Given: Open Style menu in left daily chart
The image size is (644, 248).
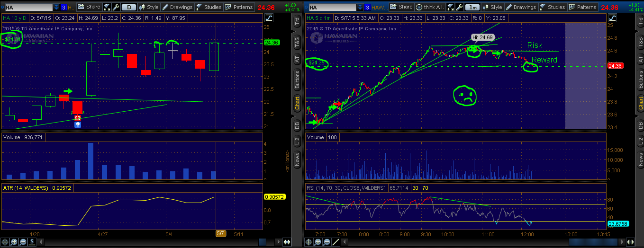Looking at the screenshot, I should pyautogui.click(x=149, y=7).
